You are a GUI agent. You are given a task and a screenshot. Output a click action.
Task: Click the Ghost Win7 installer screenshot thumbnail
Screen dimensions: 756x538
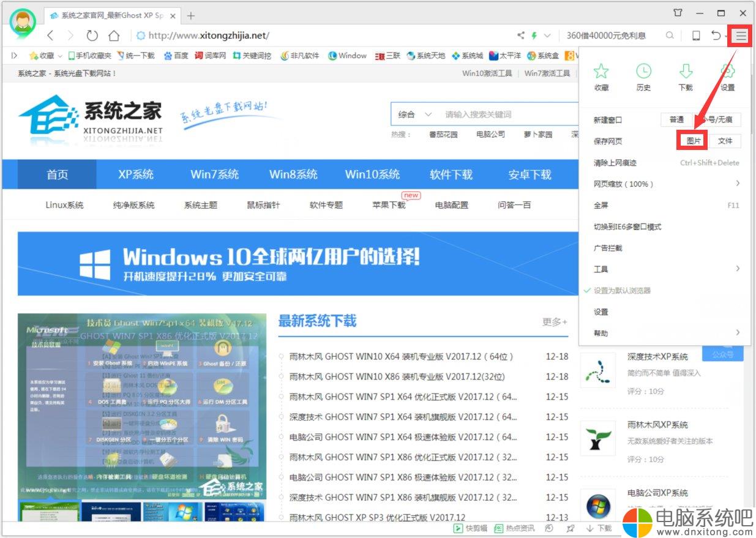[142, 406]
